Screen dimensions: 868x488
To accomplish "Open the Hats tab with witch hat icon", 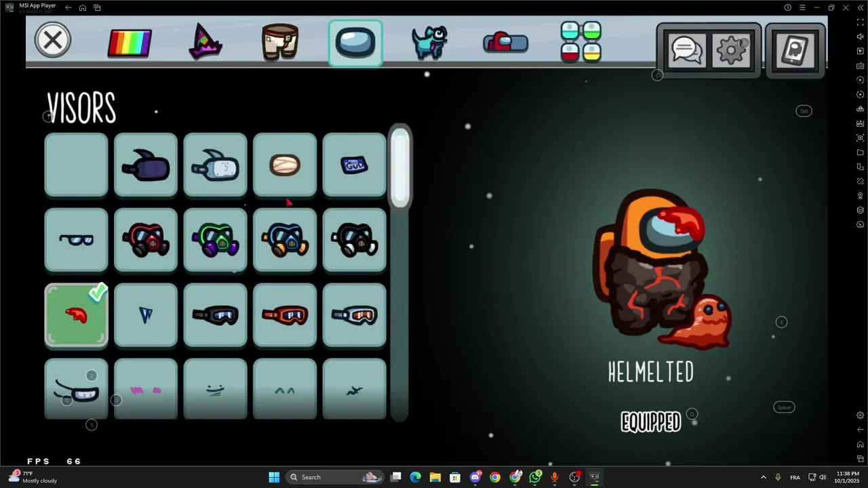I will (205, 41).
